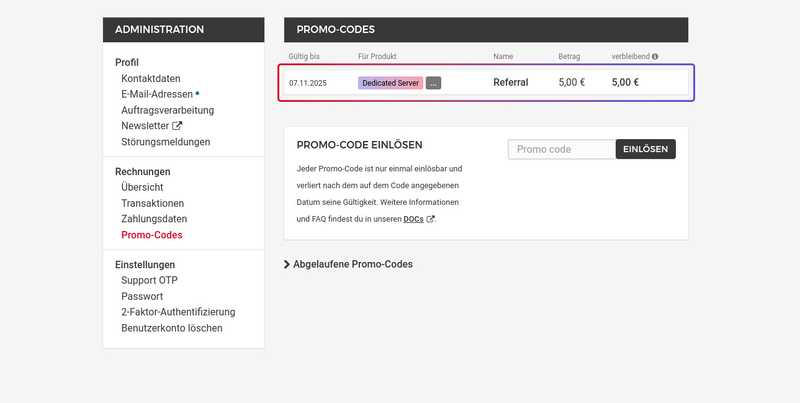Go to the Passwort settings
Screen dimensions: 800x403
click(142, 296)
